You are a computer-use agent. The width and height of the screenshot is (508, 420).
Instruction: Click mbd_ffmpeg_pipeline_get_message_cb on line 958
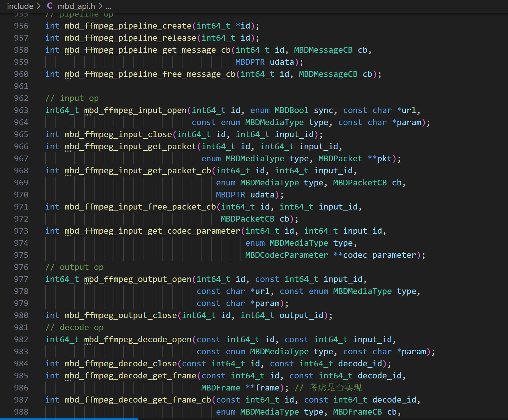148,50
